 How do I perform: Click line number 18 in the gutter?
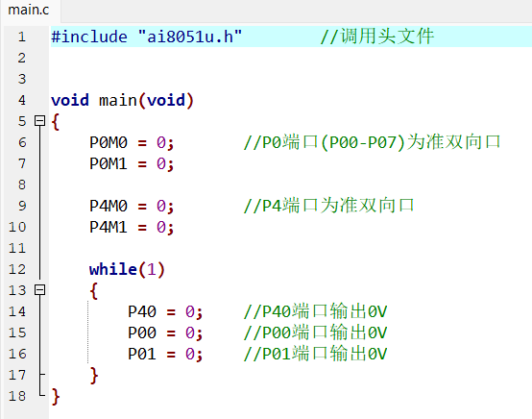17,396
